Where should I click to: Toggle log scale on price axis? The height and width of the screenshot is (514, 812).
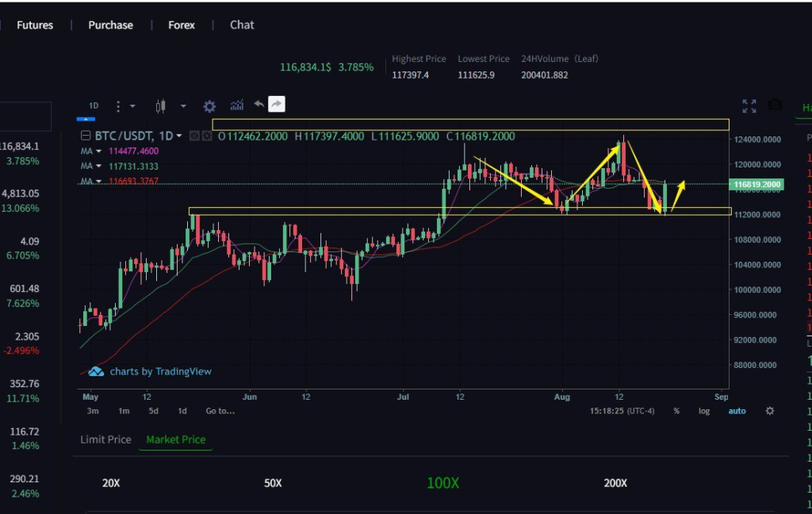(x=704, y=411)
